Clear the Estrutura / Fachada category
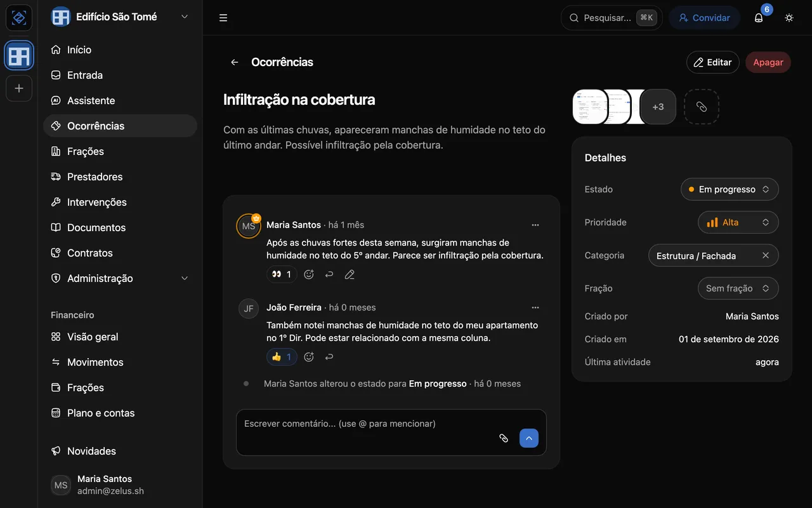The image size is (812, 508). [766, 255]
